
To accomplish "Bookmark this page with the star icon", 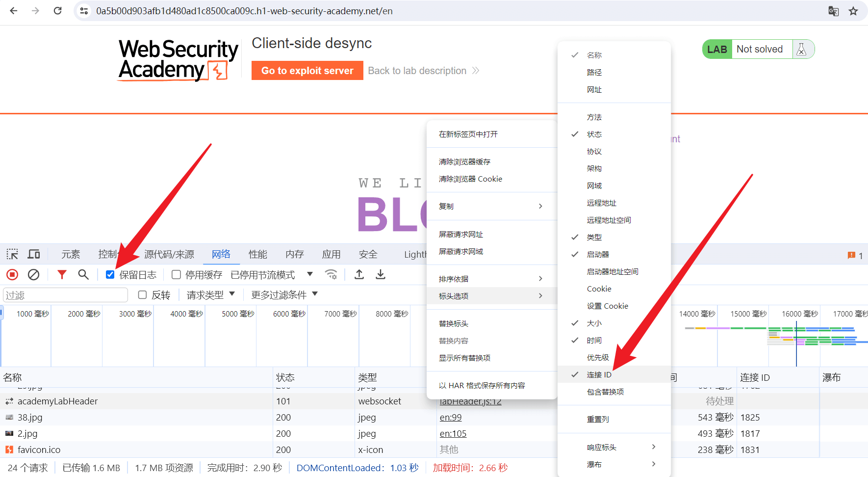I will click(x=853, y=11).
